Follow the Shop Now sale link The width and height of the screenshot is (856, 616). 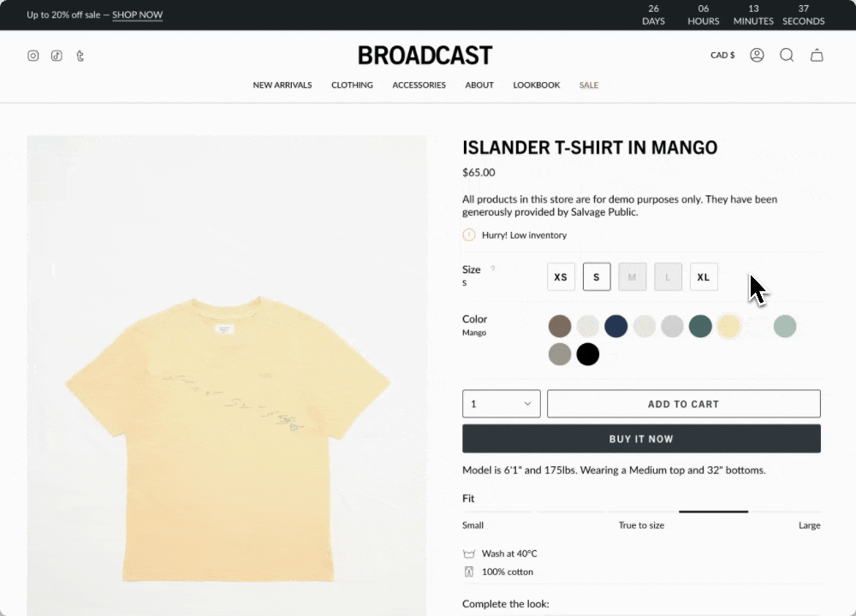(x=138, y=15)
